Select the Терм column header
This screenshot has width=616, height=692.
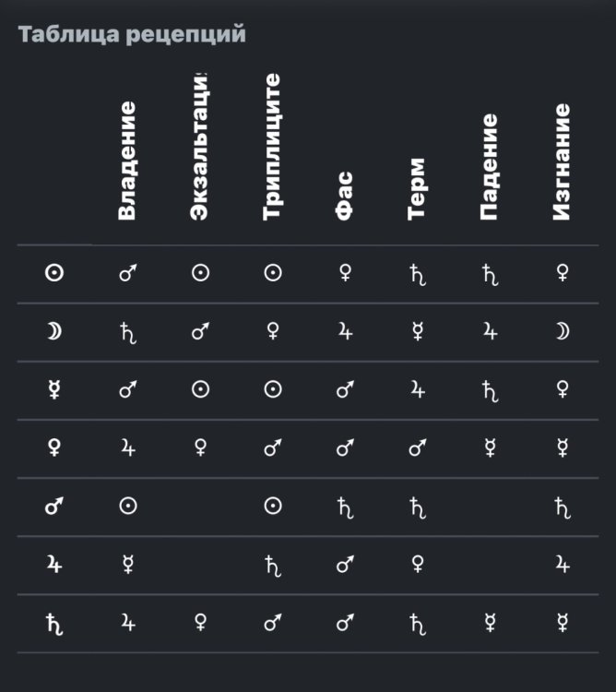pyautogui.click(x=418, y=188)
